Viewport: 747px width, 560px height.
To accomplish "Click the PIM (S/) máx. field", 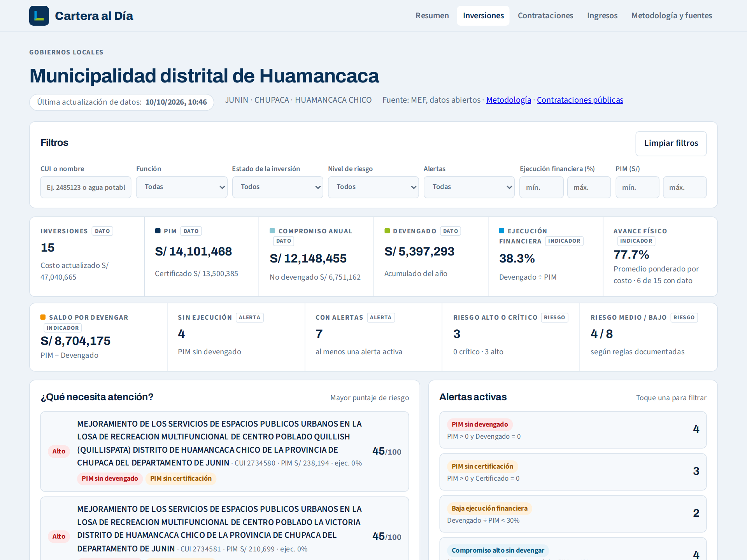I will [685, 187].
